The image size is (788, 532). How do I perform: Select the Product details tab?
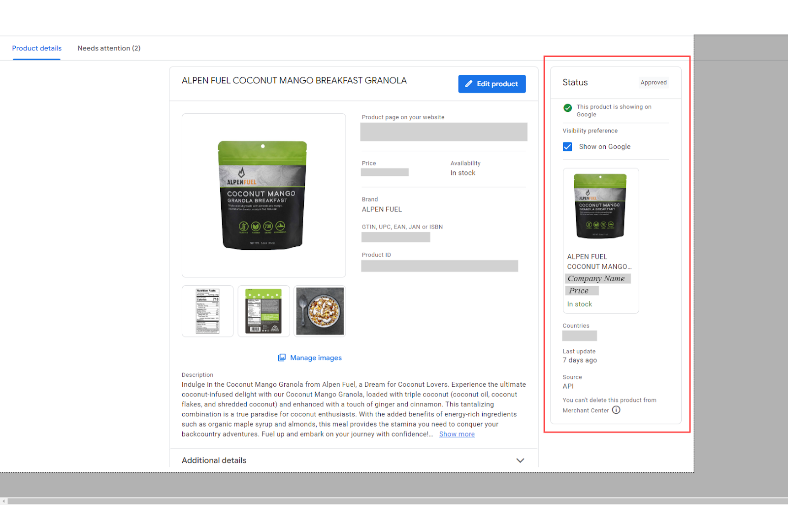pos(37,48)
